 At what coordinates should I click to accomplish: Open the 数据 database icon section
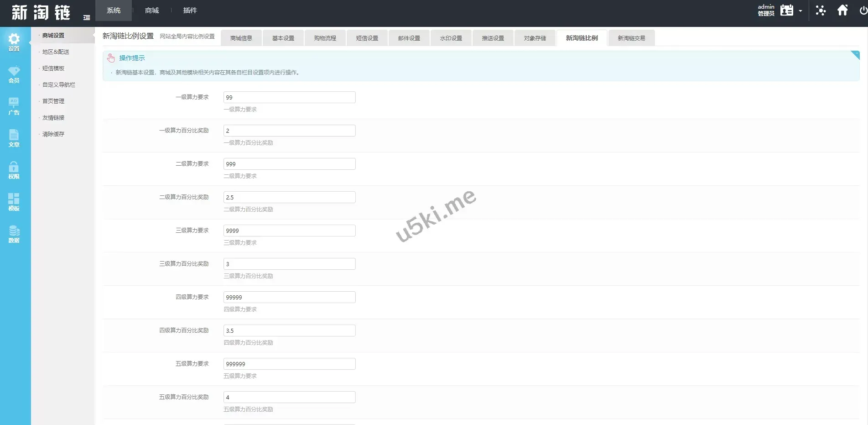coord(14,234)
